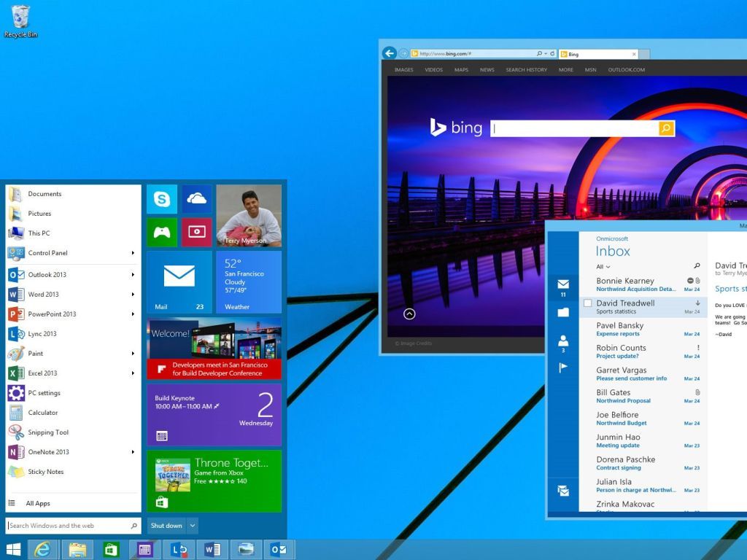The image size is (747, 560).
Task: Click IMAGES in the Bing navigation menu
Action: tap(403, 69)
